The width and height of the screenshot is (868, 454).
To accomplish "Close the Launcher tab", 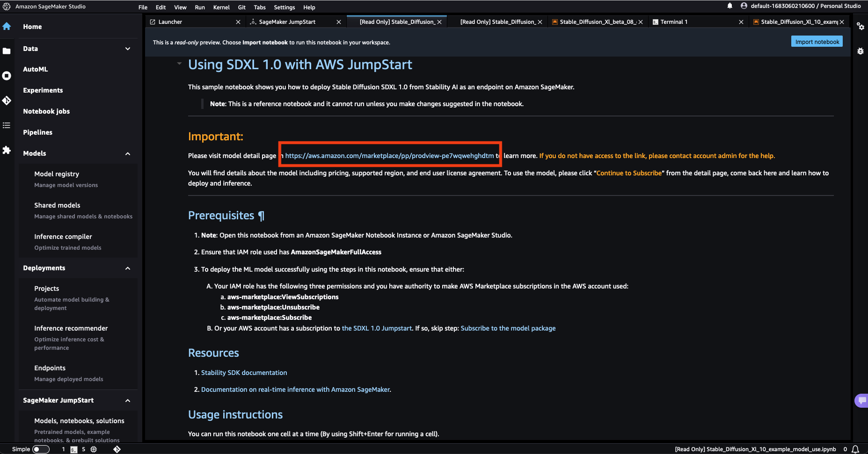I will point(238,22).
